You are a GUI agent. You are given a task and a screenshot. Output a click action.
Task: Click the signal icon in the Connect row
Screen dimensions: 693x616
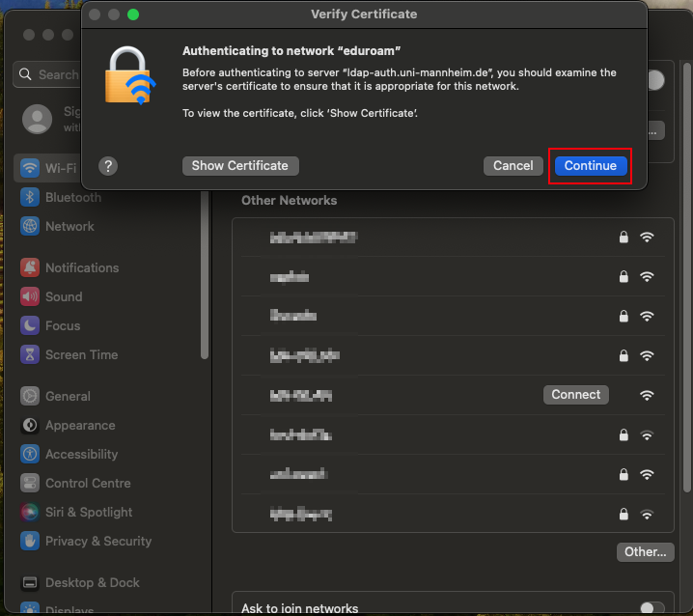tap(647, 395)
